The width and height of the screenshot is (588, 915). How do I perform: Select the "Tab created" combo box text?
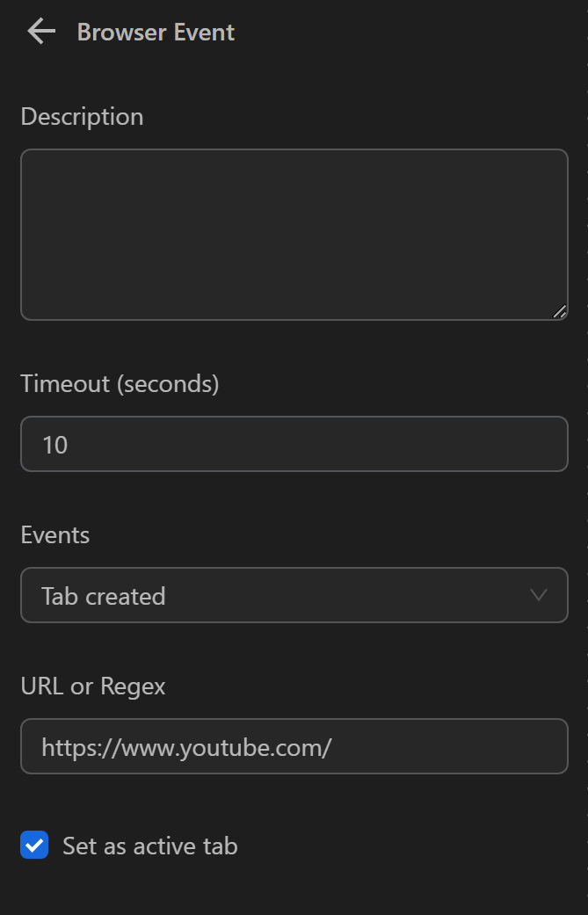(104, 596)
